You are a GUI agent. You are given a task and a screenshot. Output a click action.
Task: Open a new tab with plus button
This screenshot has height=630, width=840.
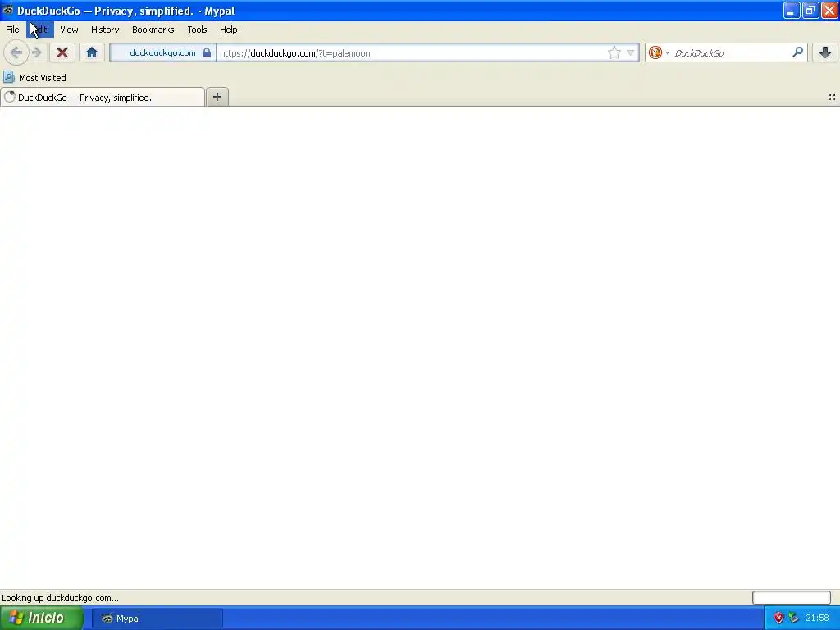[217, 97]
